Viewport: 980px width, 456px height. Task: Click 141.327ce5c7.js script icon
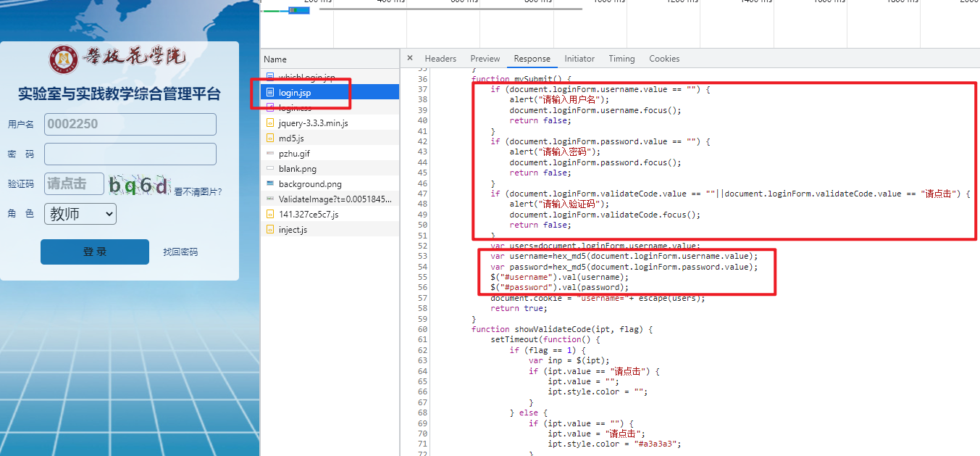(x=270, y=214)
